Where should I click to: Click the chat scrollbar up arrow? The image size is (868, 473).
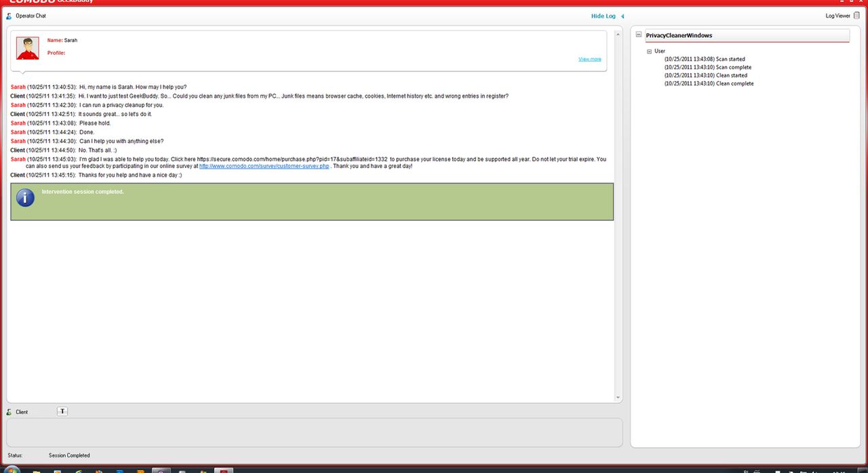pyautogui.click(x=618, y=34)
